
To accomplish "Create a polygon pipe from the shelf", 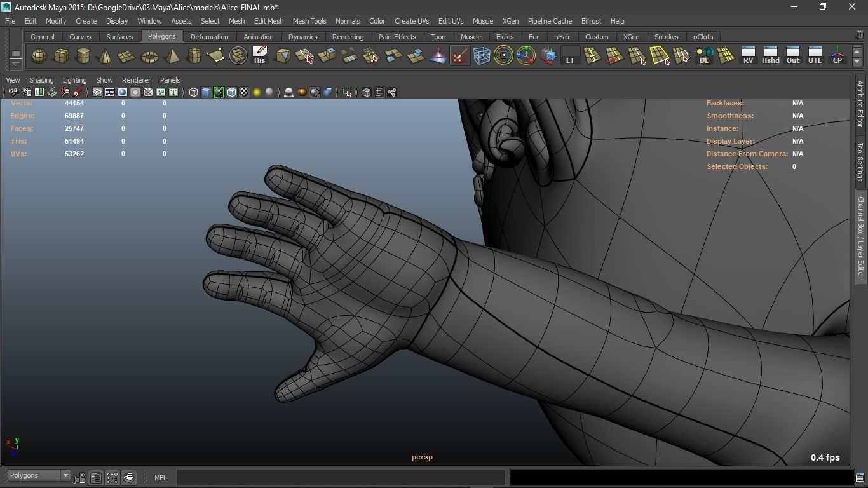I will point(194,56).
